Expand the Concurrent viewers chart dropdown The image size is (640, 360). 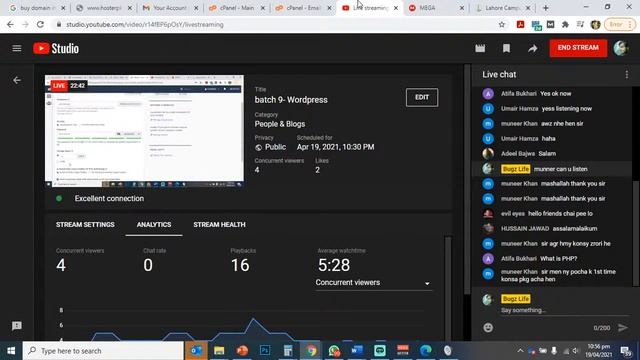click(x=373, y=282)
